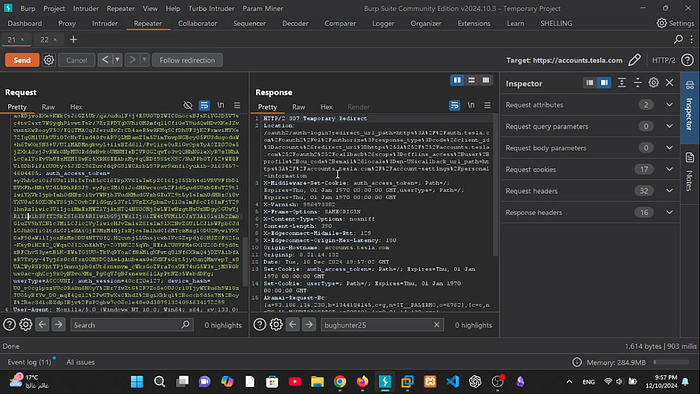Select side-by-side layout view
Image resolution: width=700 pixels, height=394 pixels.
pyautogui.click(x=457, y=80)
